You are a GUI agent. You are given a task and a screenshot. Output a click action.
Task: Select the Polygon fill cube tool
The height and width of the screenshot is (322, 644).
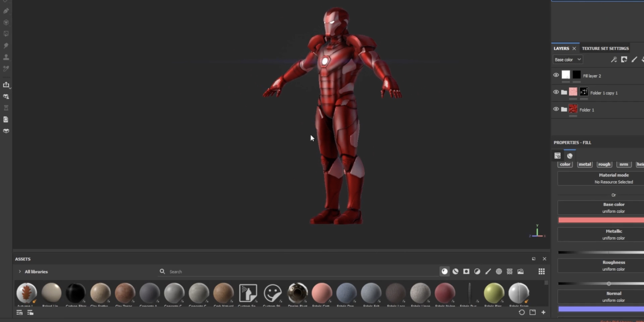click(6, 23)
